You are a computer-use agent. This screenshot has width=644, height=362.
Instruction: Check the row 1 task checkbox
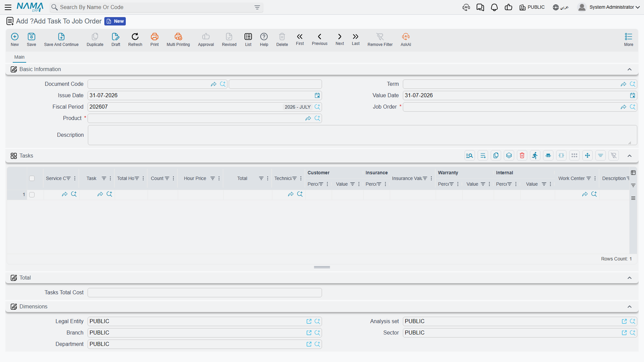point(32,195)
